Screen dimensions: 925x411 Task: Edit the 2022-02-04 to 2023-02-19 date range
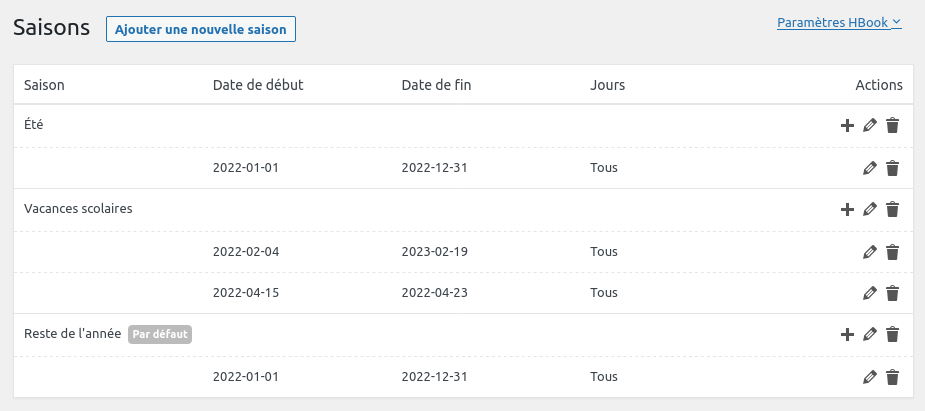click(870, 251)
